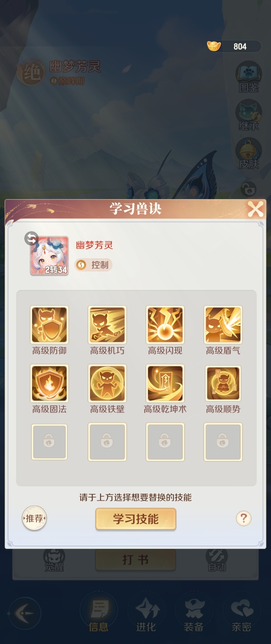This screenshot has width=271, height=644.
Task: Select the 高级防御 skill icon
Action: point(49,325)
